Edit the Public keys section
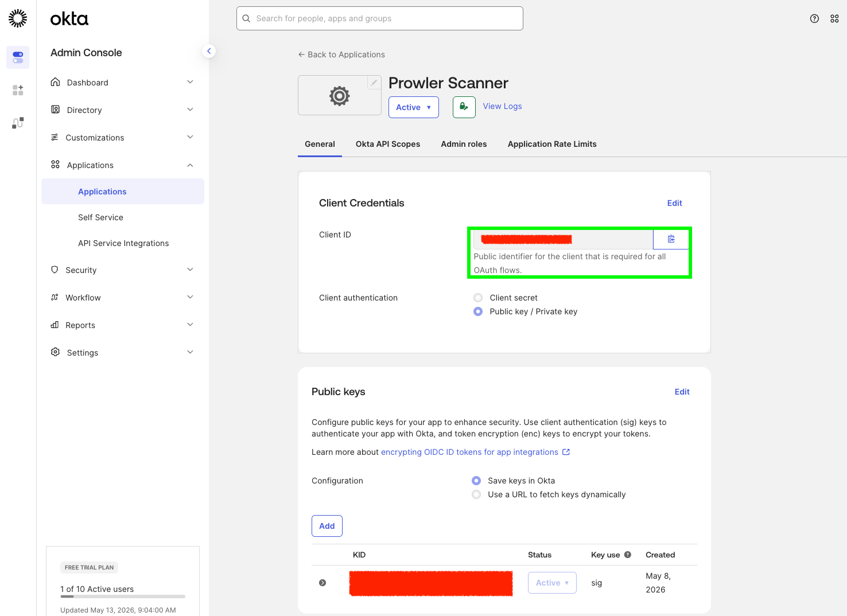The width and height of the screenshot is (847, 616). point(682,392)
